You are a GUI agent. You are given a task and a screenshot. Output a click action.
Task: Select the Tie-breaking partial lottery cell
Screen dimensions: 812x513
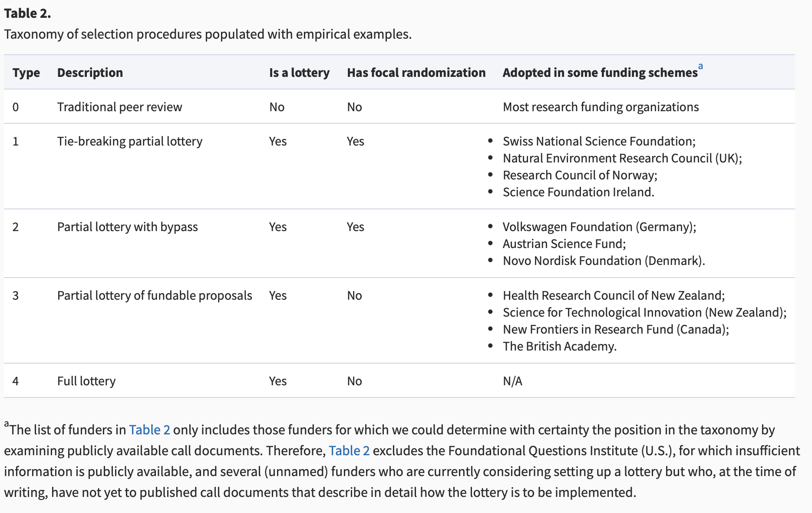(130, 141)
